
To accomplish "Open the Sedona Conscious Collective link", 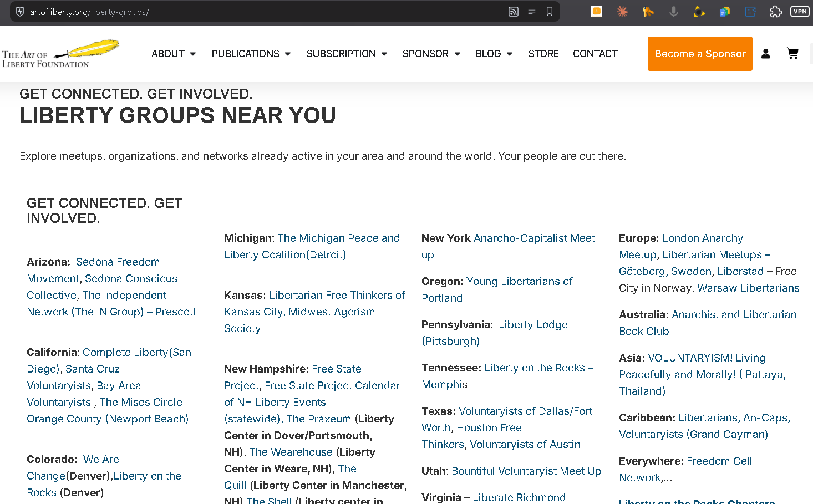I will tap(102, 287).
